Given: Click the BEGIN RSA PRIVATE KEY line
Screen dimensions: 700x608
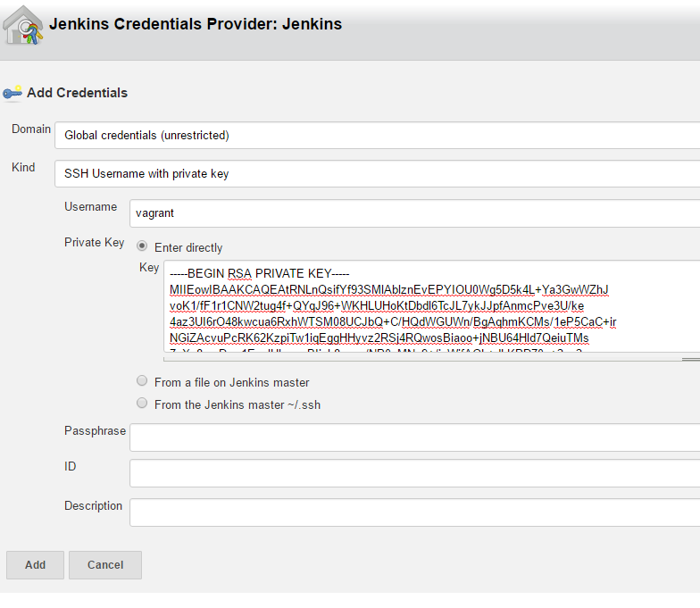Looking at the screenshot, I should coord(259,273).
